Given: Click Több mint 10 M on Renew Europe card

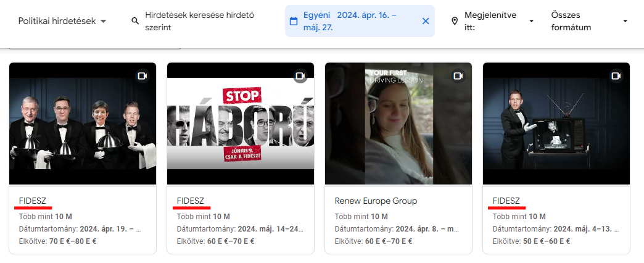Looking at the screenshot, I should point(361,217).
